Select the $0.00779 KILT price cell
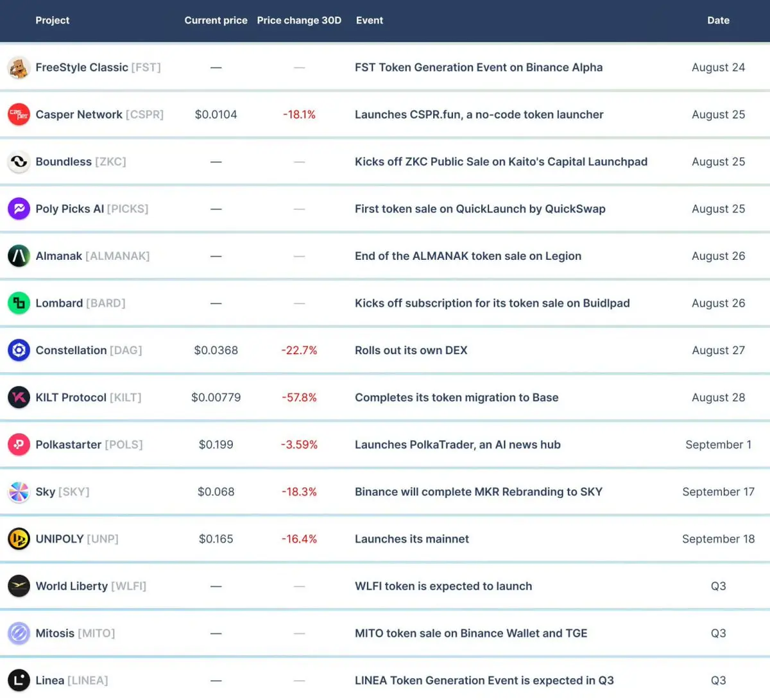The height and width of the screenshot is (700, 770). [x=216, y=397]
